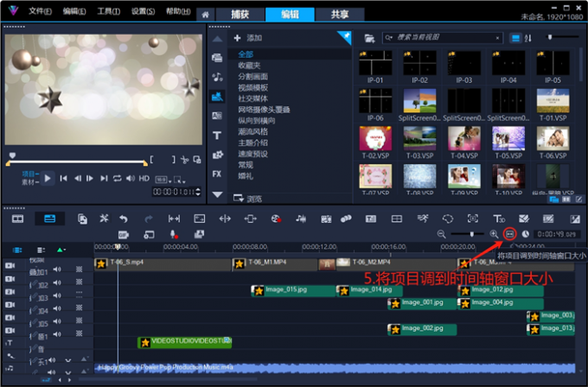588x387 pixels.
Task: Click the fit project in timeline window icon
Action: [509, 234]
